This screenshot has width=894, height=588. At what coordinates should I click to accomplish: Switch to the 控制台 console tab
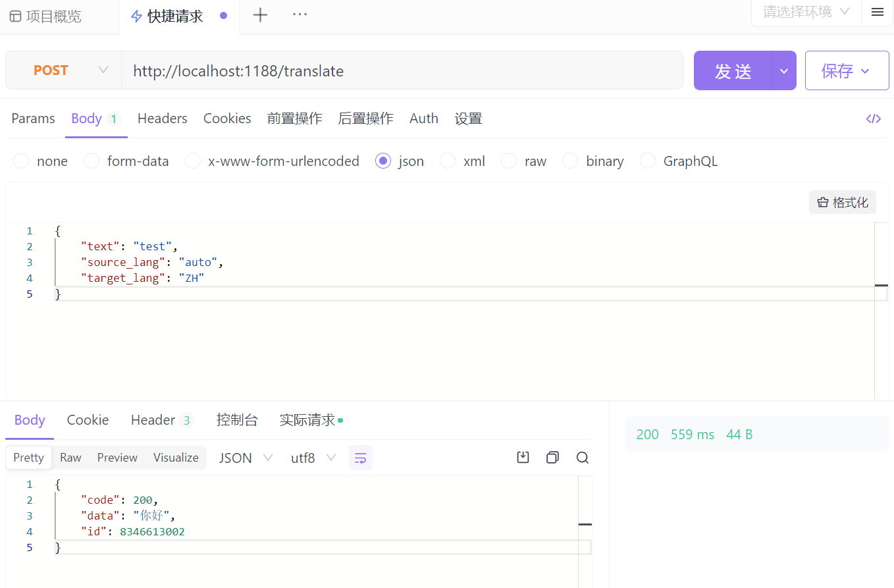(237, 419)
